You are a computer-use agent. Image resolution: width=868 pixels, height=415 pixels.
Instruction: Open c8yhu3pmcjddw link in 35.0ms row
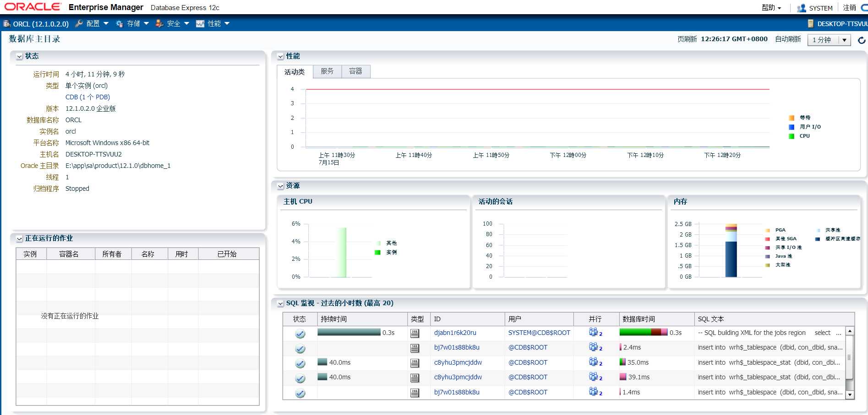(x=458, y=362)
